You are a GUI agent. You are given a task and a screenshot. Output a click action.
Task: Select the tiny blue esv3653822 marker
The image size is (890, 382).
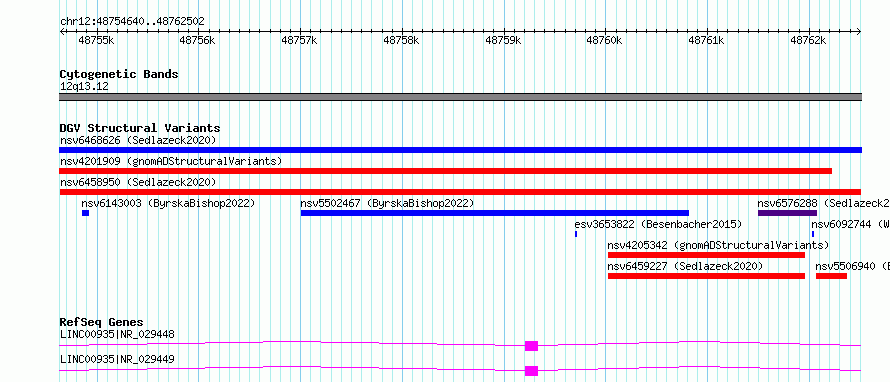[x=576, y=234]
